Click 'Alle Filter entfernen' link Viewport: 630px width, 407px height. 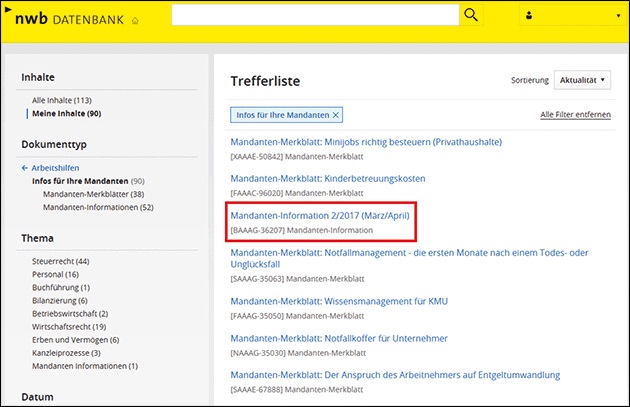click(575, 115)
